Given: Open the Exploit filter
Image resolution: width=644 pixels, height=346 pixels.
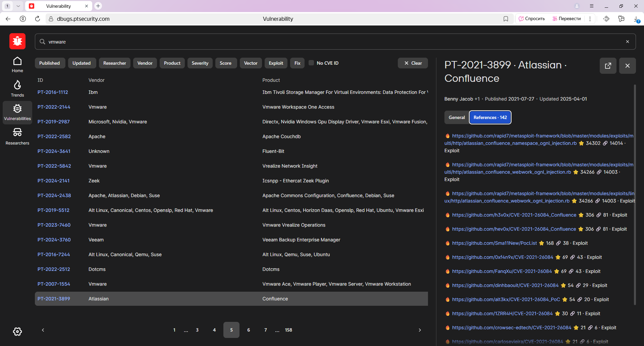Looking at the screenshot, I should (276, 63).
